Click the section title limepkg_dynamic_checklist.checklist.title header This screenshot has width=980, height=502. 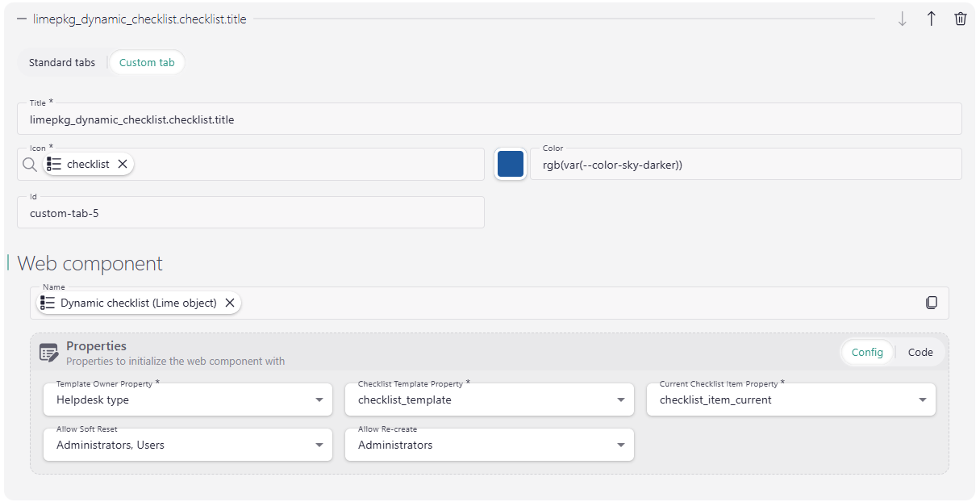click(140, 19)
